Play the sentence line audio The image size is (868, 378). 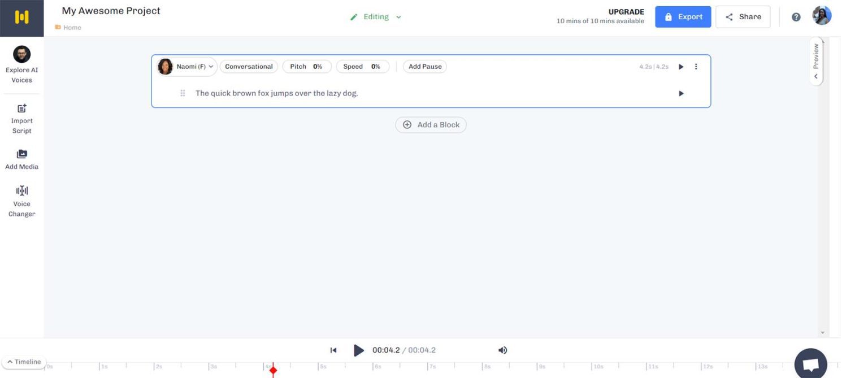tap(681, 93)
